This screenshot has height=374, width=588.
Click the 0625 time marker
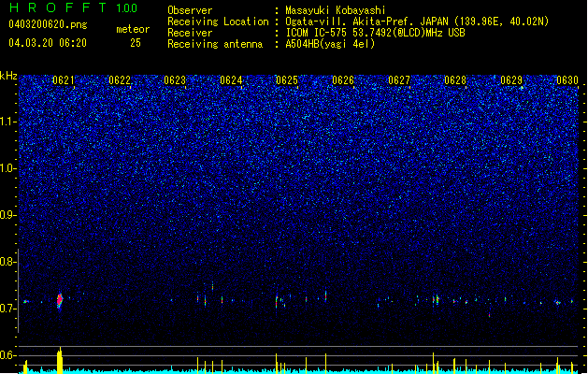tap(287, 80)
